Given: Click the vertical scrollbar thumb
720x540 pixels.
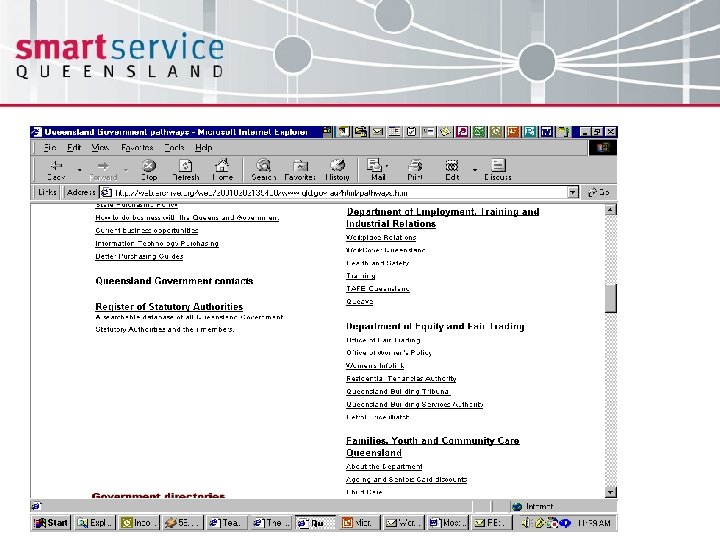Looking at the screenshot, I should pos(610,298).
